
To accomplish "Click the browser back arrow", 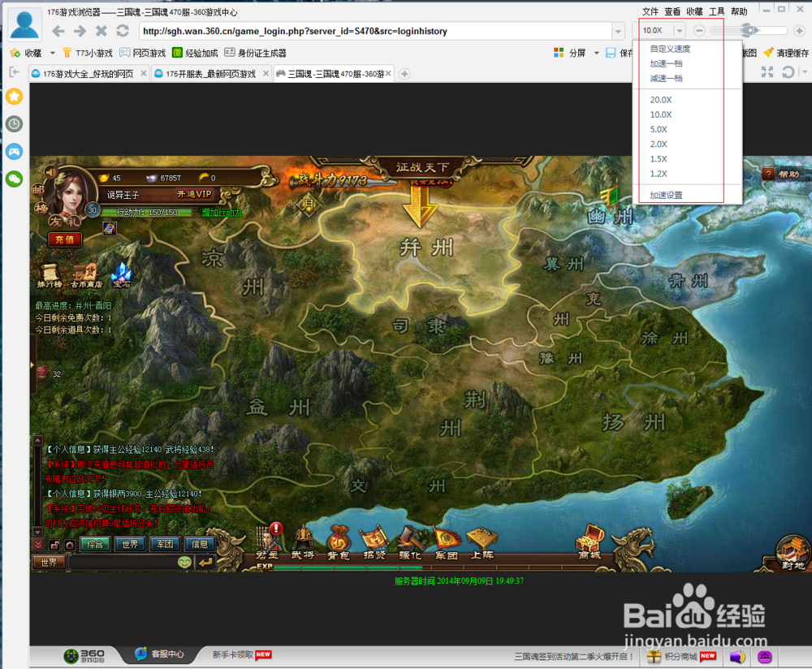I will (x=58, y=31).
